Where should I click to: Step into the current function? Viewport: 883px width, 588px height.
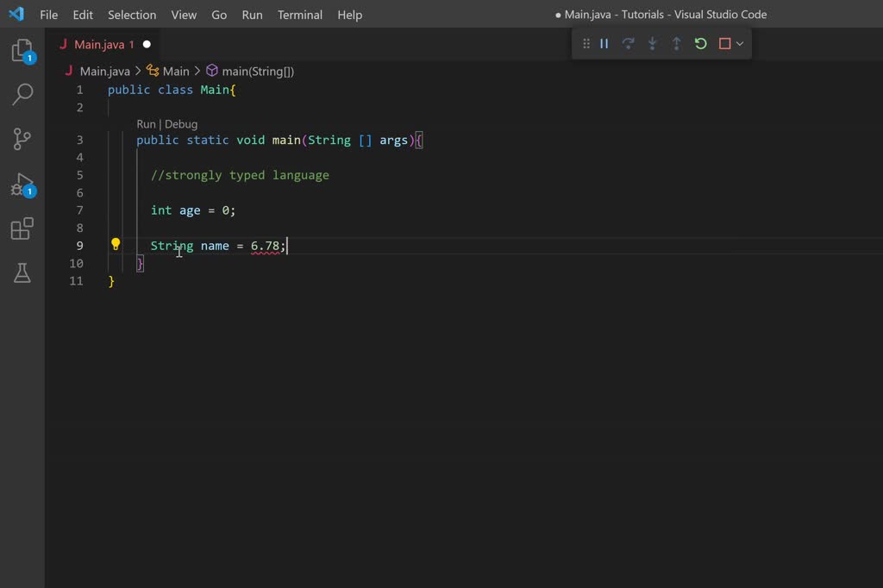click(653, 43)
